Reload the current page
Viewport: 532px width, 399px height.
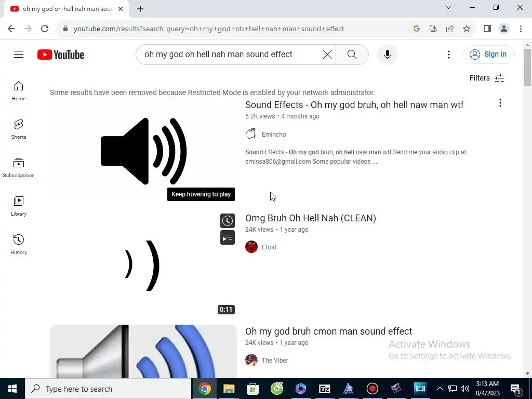pyautogui.click(x=45, y=29)
